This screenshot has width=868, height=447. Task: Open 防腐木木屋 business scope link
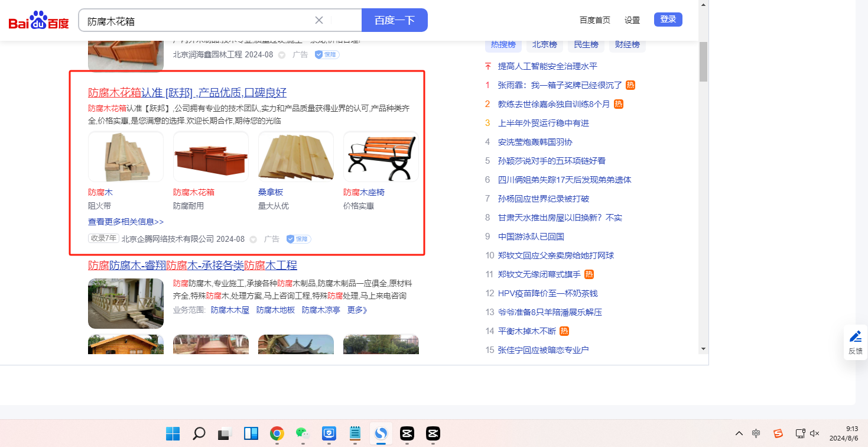point(230,310)
